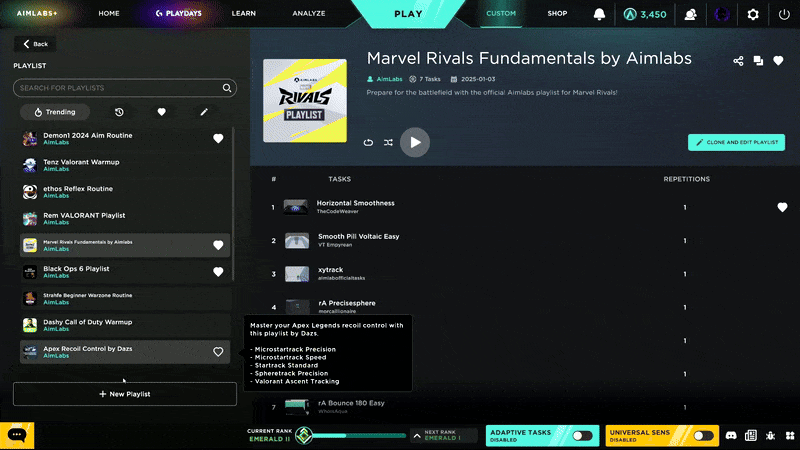
Task: Open the Custom tab
Action: click(501, 13)
